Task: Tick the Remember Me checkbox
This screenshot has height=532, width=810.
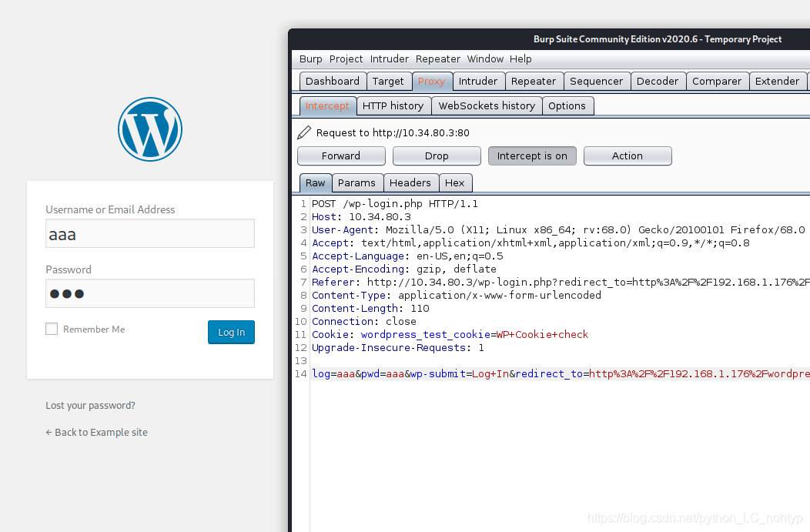Action: (52, 329)
